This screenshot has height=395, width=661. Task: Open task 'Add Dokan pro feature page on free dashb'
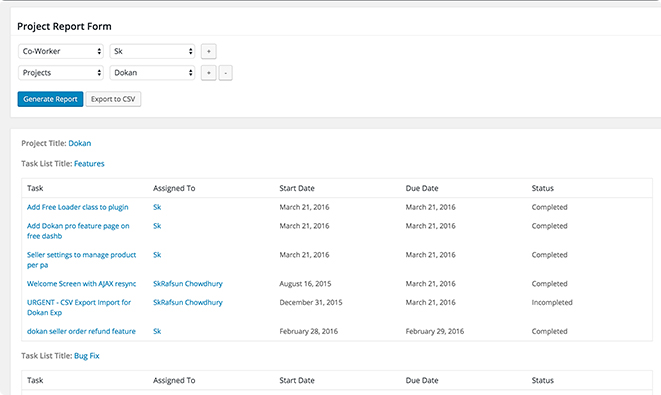click(x=78, y=231)
